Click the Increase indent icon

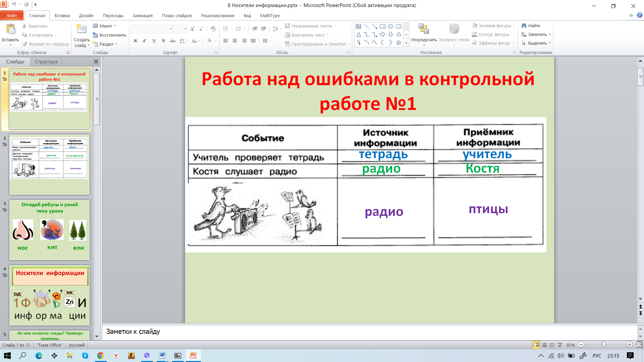(264, 29)
